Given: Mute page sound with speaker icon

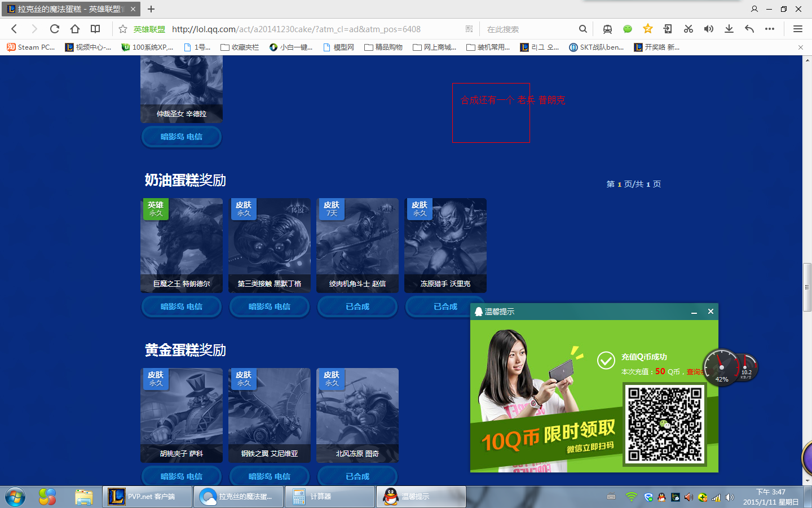Looking at the screenshot, I should pyautogui.click(x=709, y=29).
